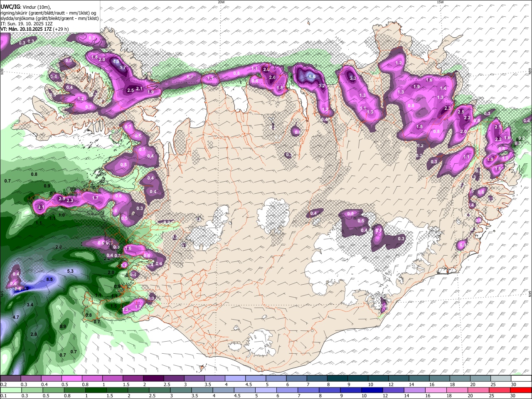Viewport: 532px width, 399px height.
Task: Click the 1.4 value on the northeast map
Action: pyautogui.click(x=443, y=88)
